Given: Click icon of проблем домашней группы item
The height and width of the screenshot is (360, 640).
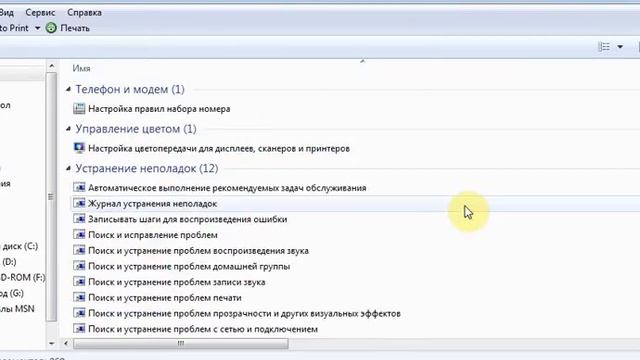Looking at the screenshot, I should (x=79, y=266).
